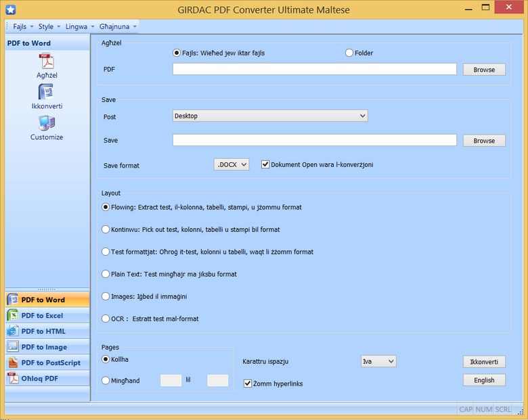This screenshot has width=528, height=420.
Task: Minimize the GIRDAC PDF Converter window
Action: pos(468,8)
